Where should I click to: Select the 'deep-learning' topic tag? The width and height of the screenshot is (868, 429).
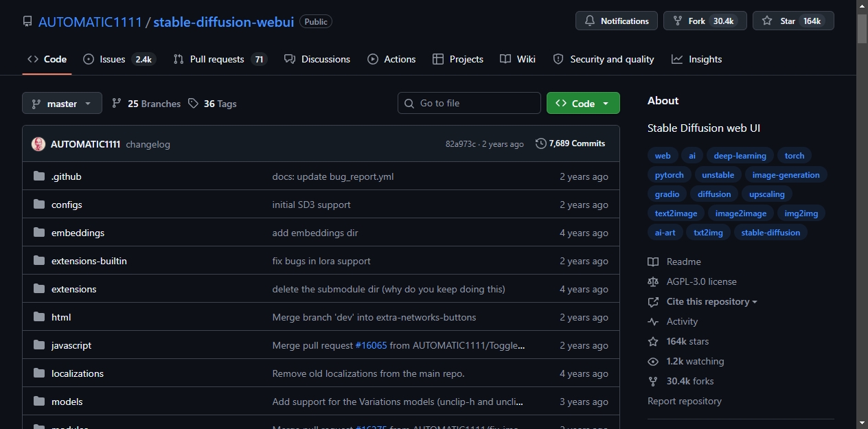pyautogui.click(x=740, y=156)
